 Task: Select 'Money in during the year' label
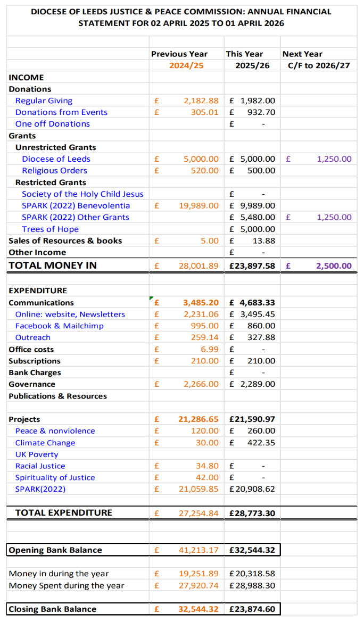click(x=59, y=574)
